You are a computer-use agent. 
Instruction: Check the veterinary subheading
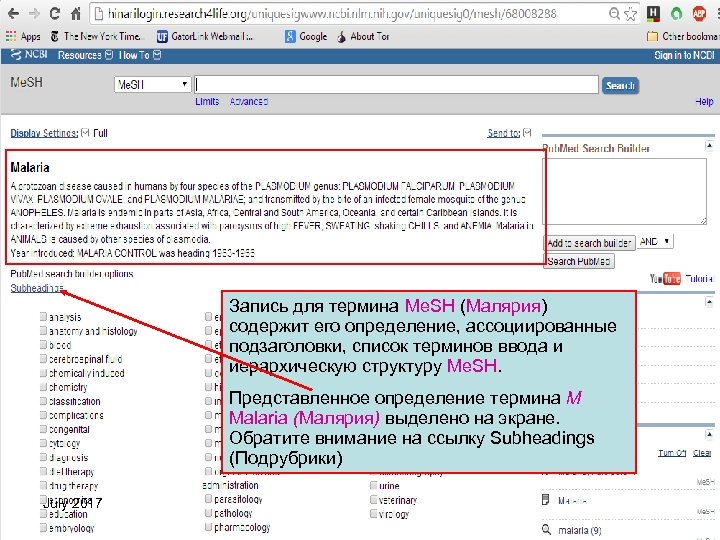(x=373, y=500)
